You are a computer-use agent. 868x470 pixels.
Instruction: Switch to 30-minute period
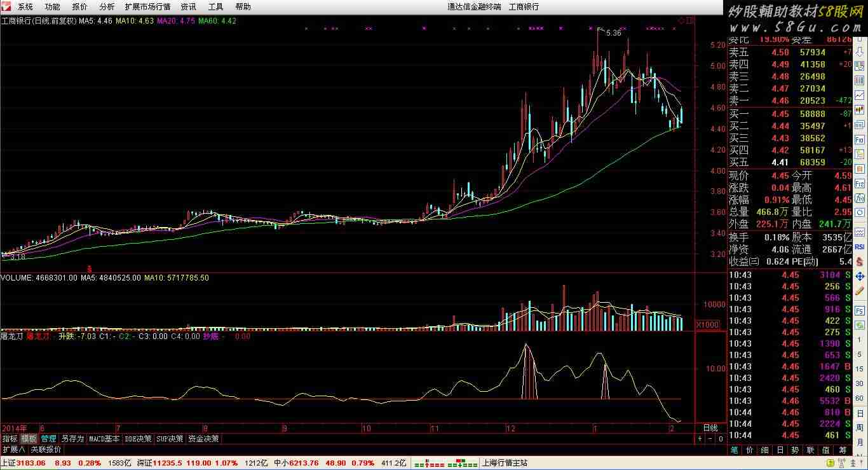pyautogui.click(x=860, y=383)
